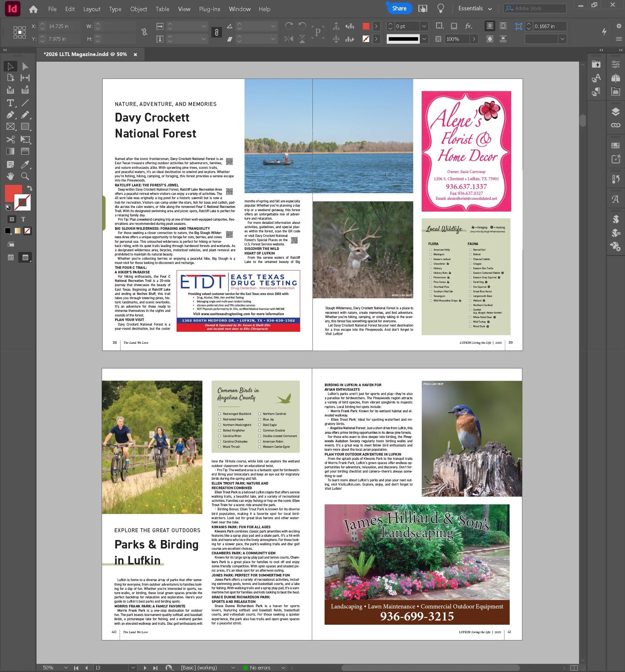Open the Links panel icon
Screen dimensions: 625x672
616,125
